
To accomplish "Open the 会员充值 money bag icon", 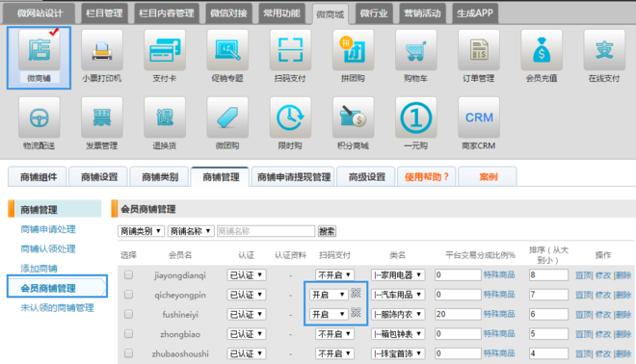I will coord(542,50).
